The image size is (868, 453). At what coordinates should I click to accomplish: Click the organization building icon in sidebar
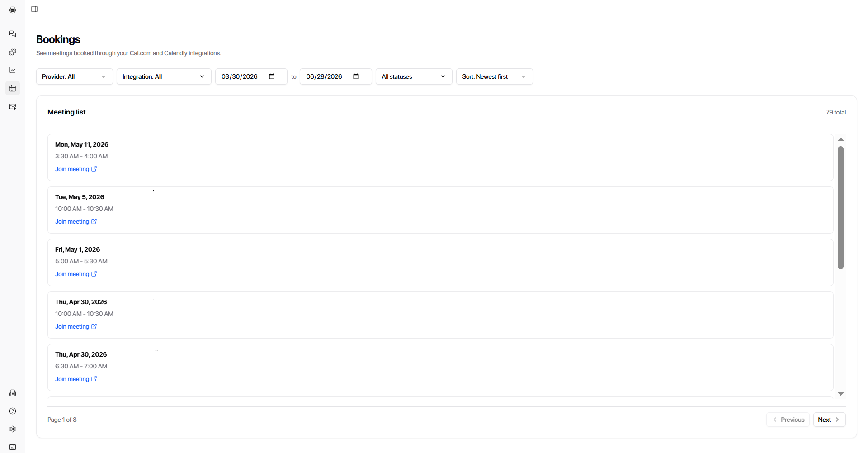(13, 393)
